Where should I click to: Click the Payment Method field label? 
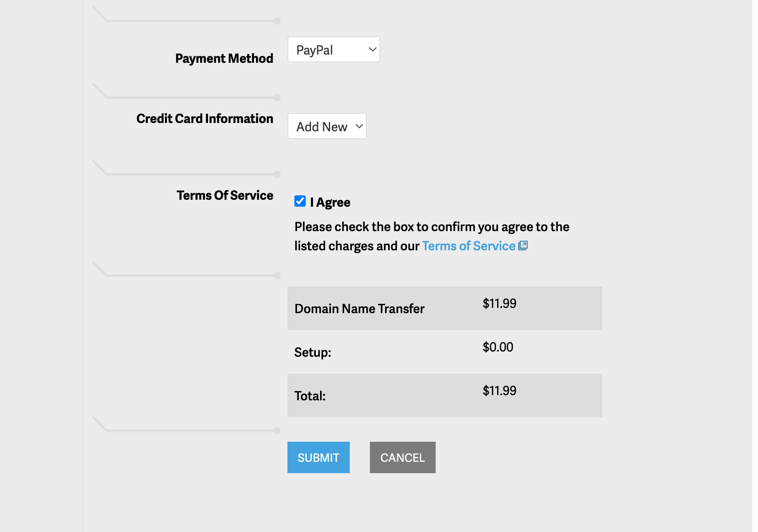(224, 58)
